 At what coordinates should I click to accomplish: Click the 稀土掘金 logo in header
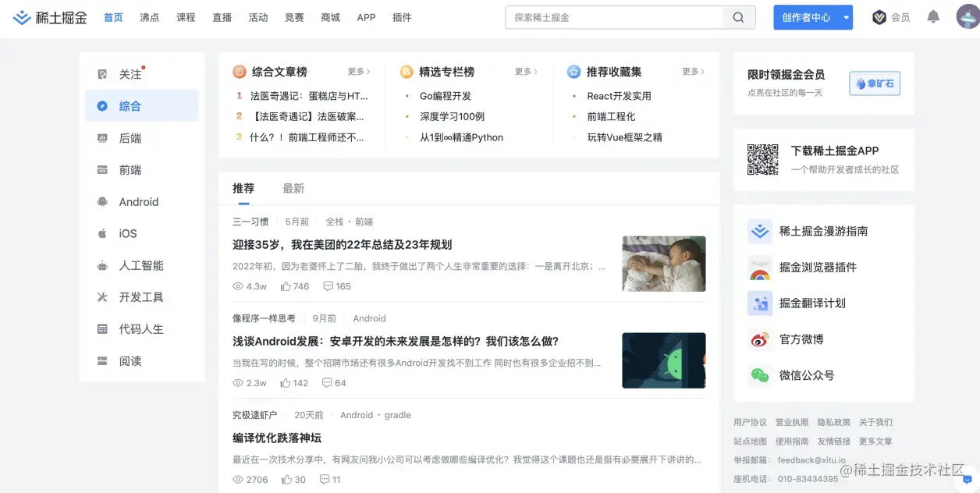(x=49, y=17)
